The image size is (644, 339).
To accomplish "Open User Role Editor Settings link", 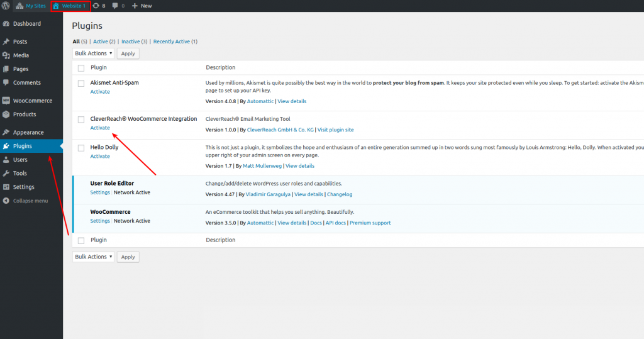I will pyautogui.click(x=100, y=192).
